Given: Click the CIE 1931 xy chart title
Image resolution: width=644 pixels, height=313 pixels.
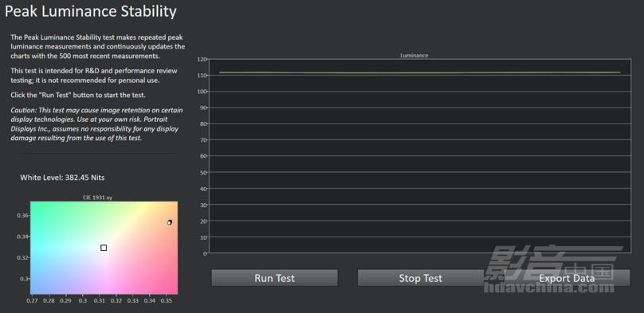Looking at the screenshot, I should 97,198.
